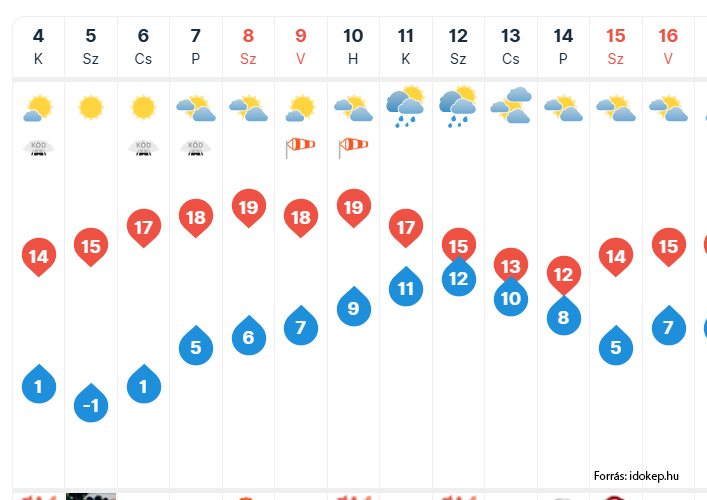Click the partly cloudy icon for day 16
Screen dimensions: 707x500
click(x=668, y=108)
